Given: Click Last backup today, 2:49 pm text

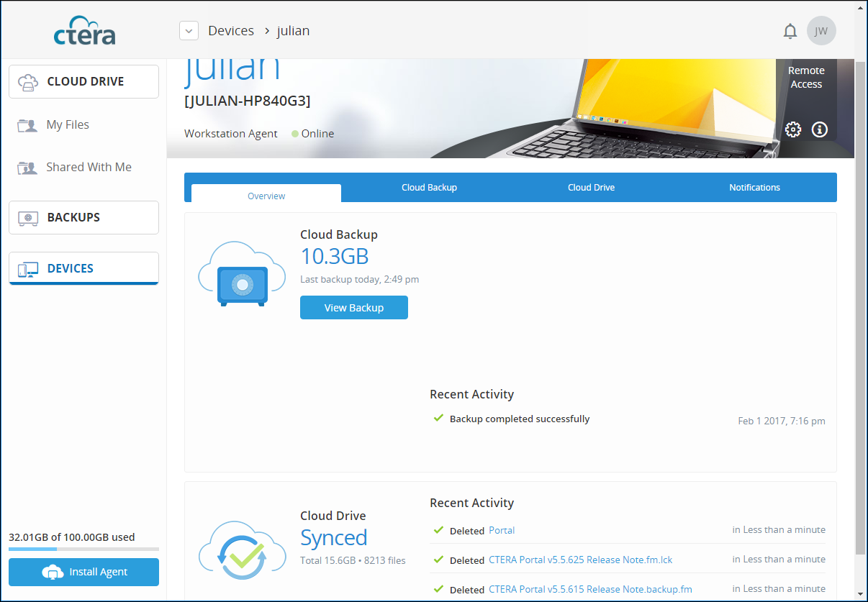Looking at the screenshot, I should tap(359, 279).
